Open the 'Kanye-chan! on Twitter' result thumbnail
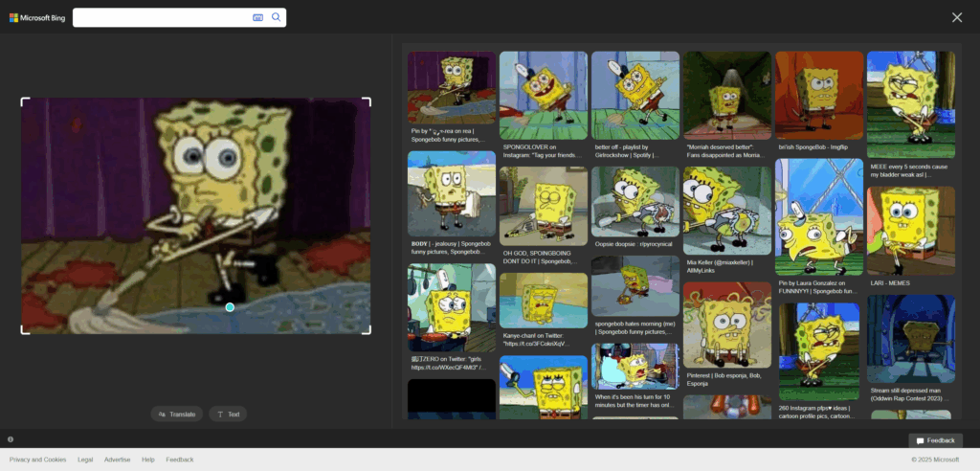Screen dimensions: 980x471 pos(544,301)
